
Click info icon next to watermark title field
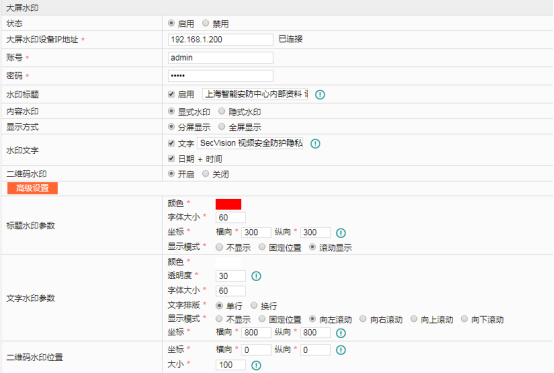[320, 95]
